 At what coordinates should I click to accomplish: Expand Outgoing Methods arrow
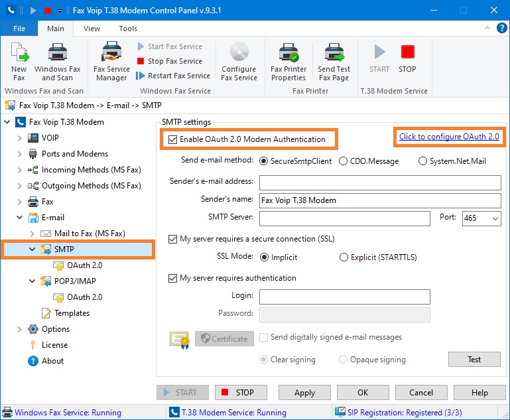pos(19,186)
